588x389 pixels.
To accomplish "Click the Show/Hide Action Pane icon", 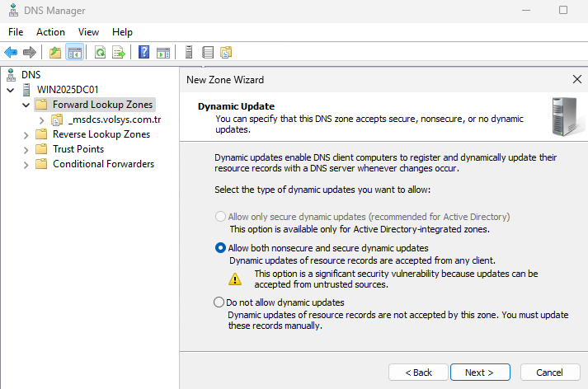I will pos(163,52).
